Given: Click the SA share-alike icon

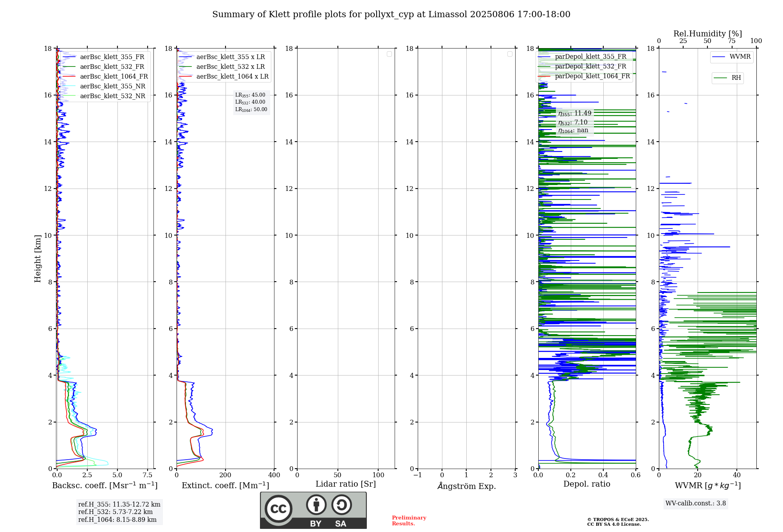Looking at the screenshot, I should coord(341,505).
